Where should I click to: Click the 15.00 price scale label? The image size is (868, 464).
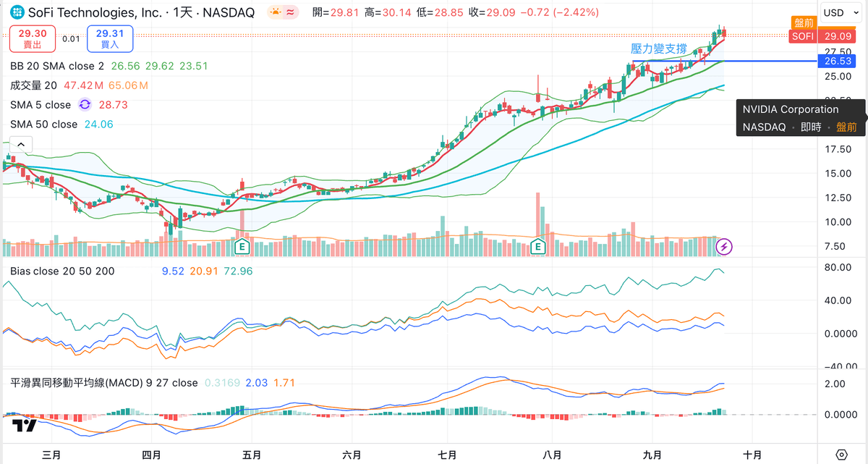click(x=838, y=173)
